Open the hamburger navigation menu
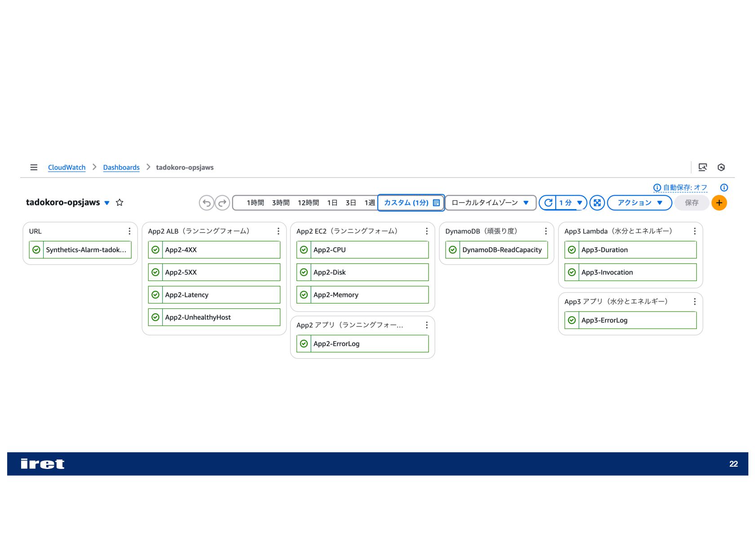 tap(34, 167)
